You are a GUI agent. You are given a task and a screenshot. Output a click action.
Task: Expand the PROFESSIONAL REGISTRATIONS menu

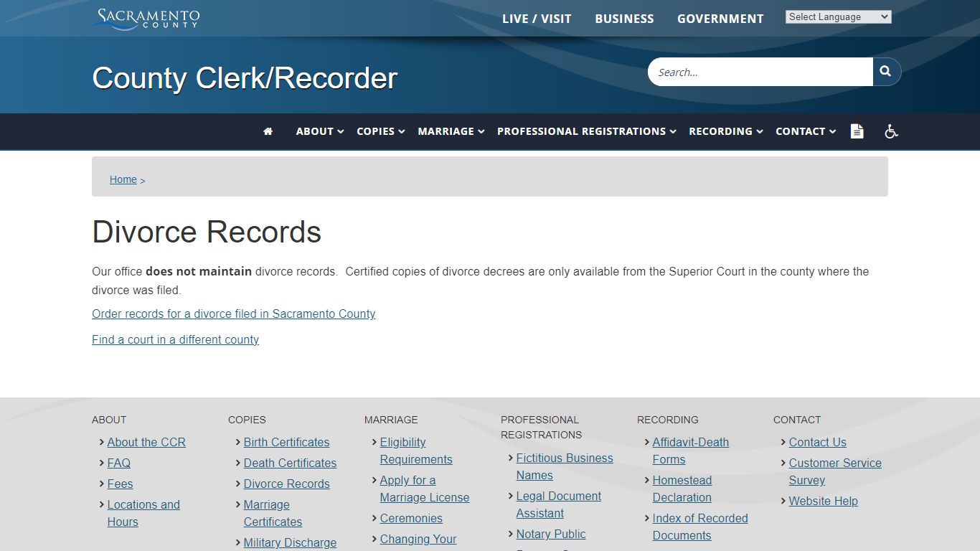[587, 131]
